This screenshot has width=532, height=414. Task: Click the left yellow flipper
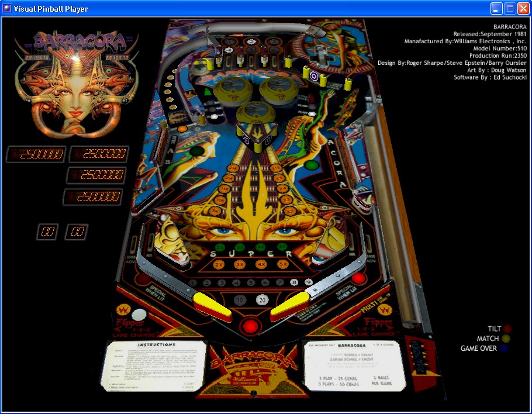[212, 307]
